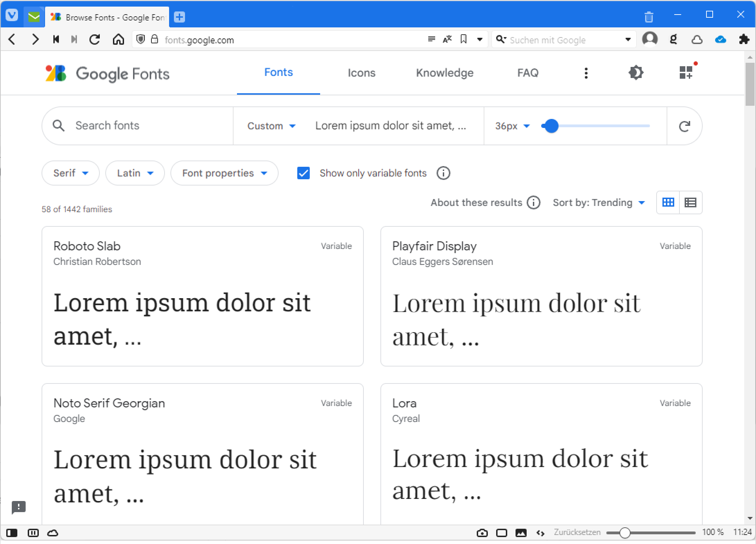Open Sort by Trending dropdown

pyautogui.click(x=598, y=202)
